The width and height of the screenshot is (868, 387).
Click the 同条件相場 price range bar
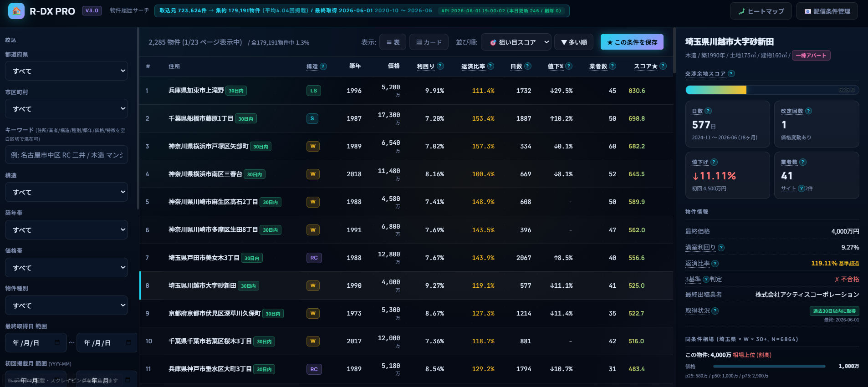[x=769, y=366]
